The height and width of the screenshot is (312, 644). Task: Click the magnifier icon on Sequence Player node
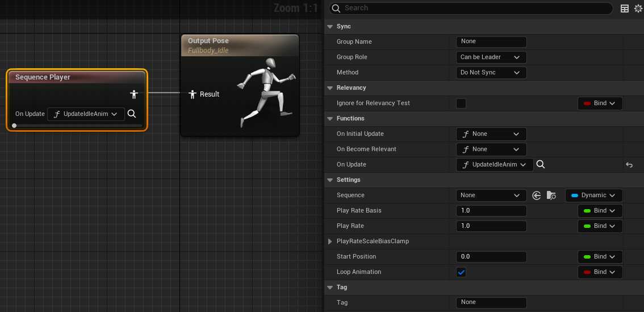[x=132, y=114]
